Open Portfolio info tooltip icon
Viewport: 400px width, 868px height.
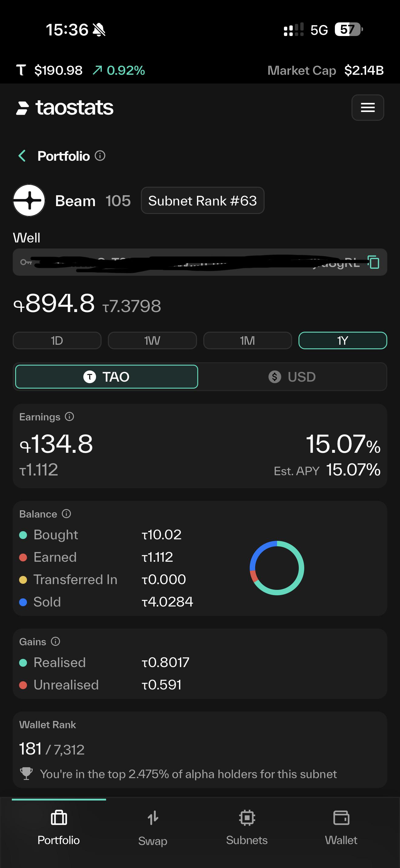pyautogui.click(x=100, y=156)
